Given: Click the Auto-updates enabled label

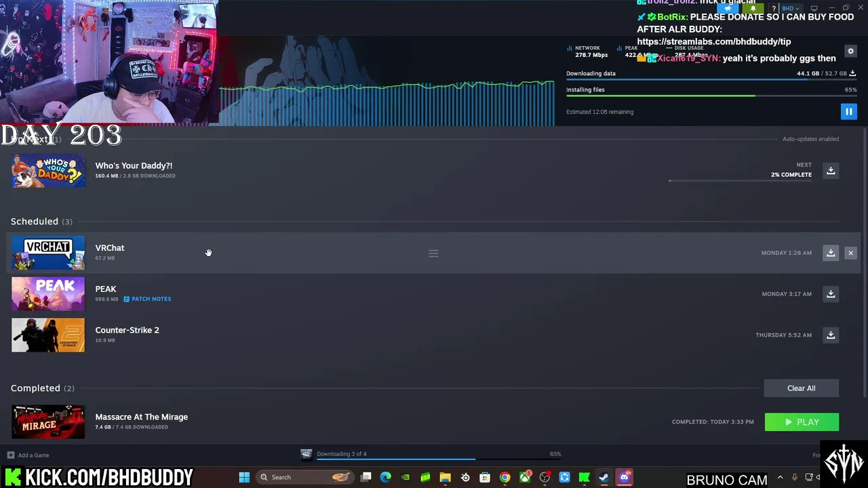Looking at the screenshot, I should coord(810,139).
